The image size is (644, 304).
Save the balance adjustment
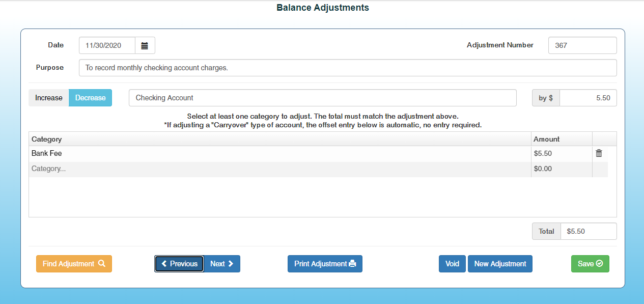[590, 264]
